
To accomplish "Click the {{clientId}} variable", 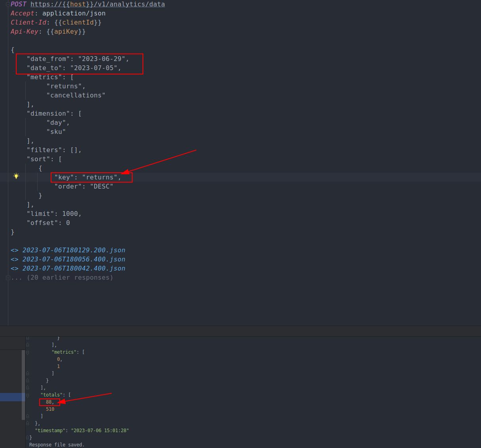I will pos(78,23).
